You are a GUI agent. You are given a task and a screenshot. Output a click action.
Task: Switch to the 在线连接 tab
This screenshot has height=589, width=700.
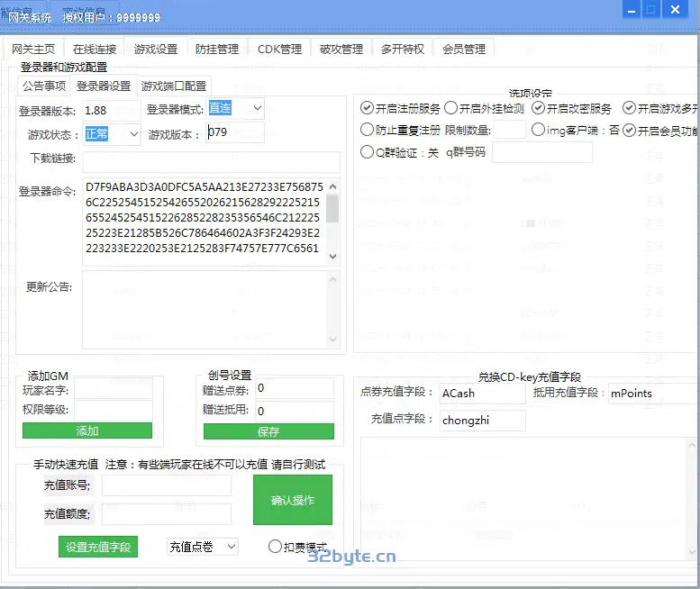click(95, 50)
